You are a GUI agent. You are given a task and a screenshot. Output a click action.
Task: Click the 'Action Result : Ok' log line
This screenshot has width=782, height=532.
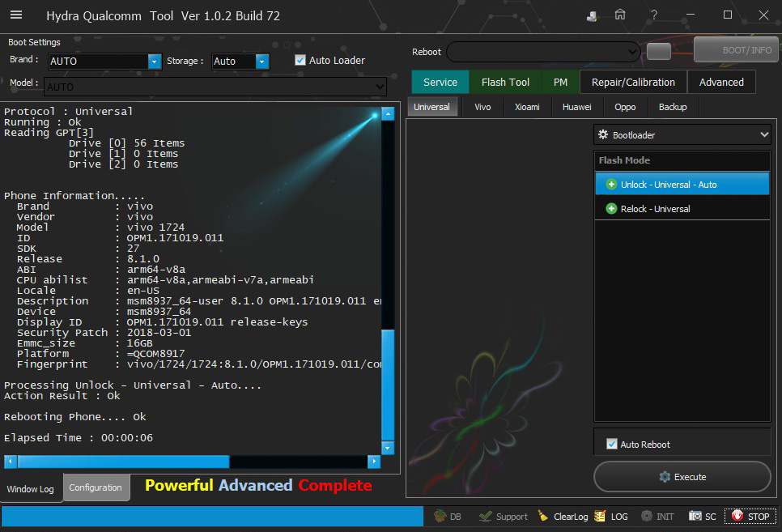62,396
